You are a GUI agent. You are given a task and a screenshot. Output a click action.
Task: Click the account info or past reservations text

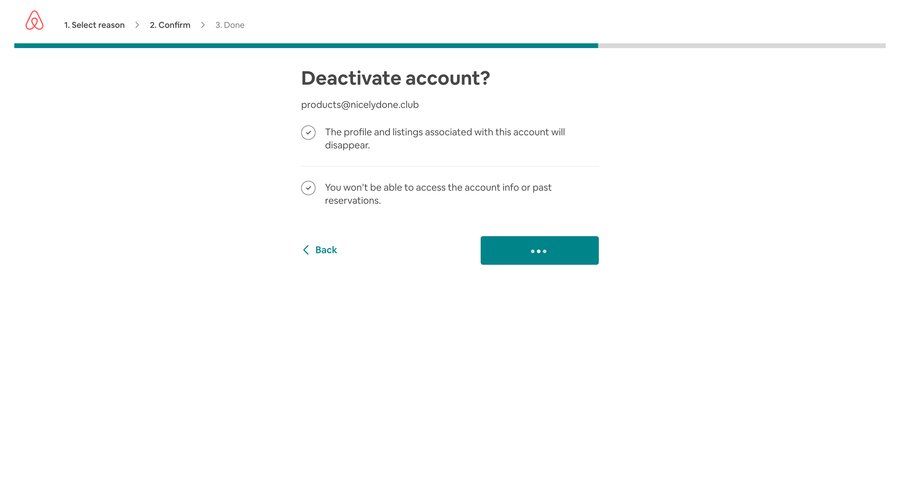point(438,194)
